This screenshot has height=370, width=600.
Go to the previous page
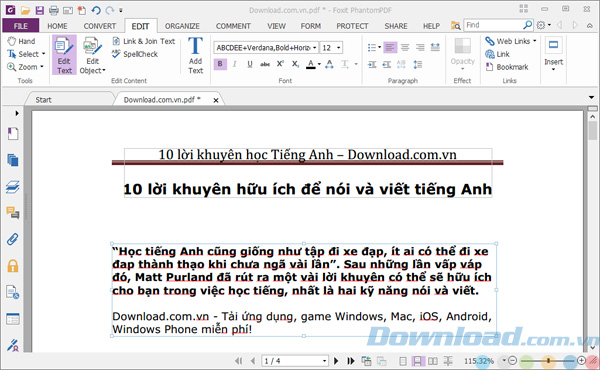point(253,361)
